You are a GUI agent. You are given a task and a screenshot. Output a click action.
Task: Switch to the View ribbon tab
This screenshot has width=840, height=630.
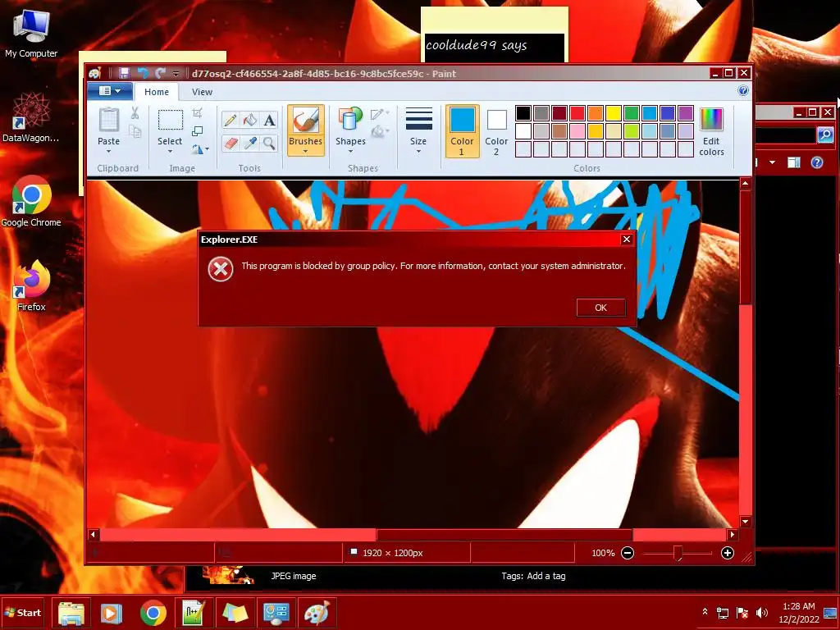coord(202,92)
